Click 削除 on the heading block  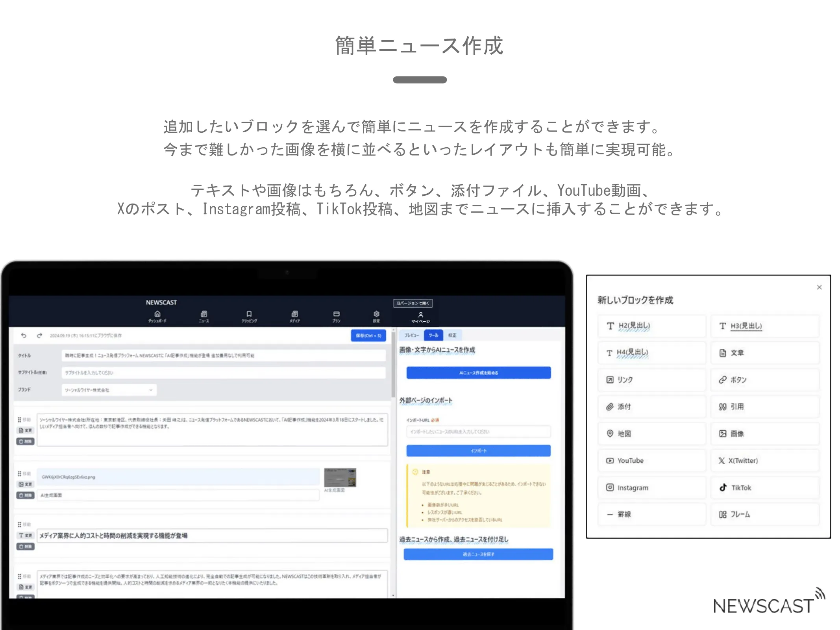[x=26, y=547]
